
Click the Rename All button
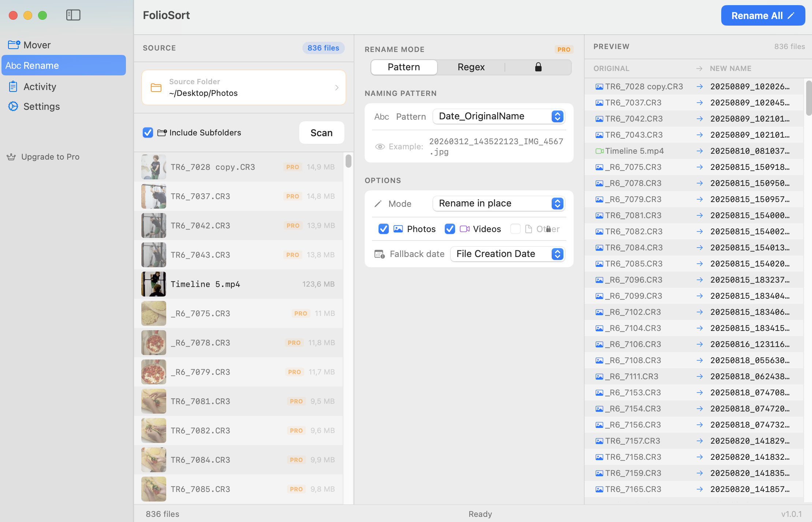[763, 15]
